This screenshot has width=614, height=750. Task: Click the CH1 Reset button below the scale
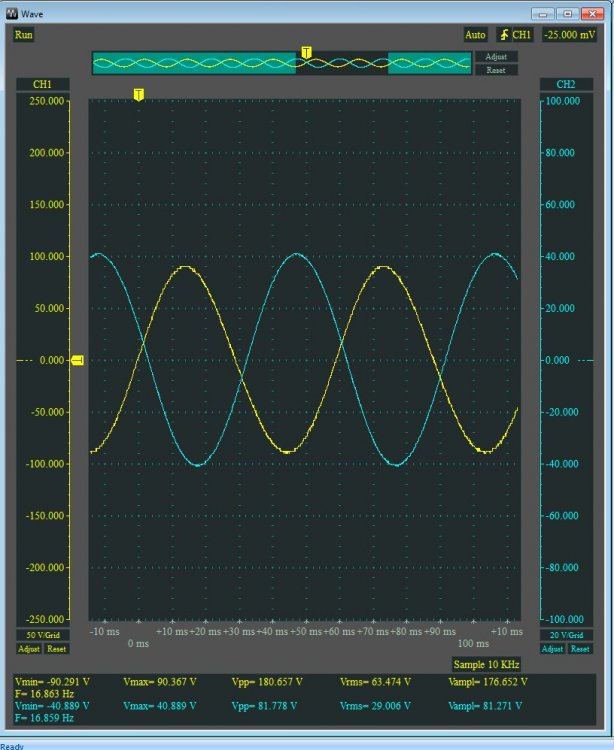pos(56,649)
